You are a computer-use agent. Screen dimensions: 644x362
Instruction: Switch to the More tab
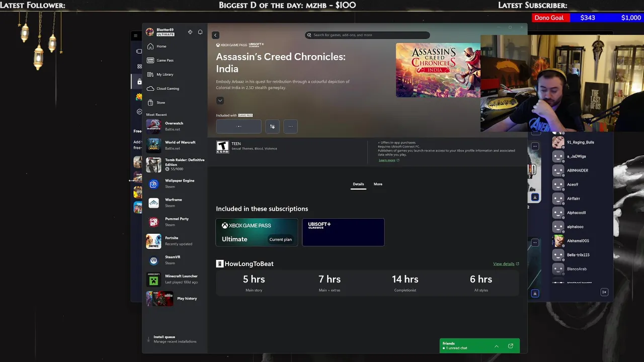coord(378,185)
